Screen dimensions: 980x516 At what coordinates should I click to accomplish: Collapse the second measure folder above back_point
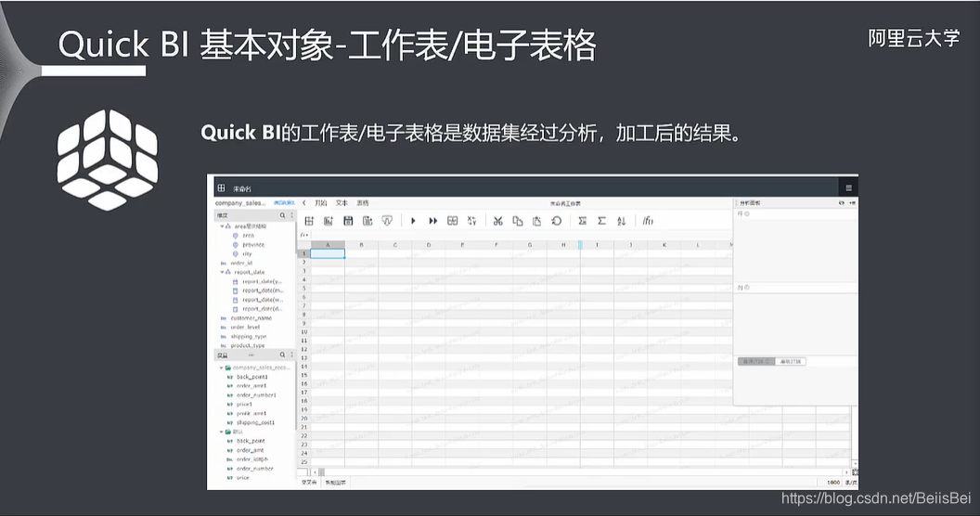pyautogui.click(x=221, y=432)
